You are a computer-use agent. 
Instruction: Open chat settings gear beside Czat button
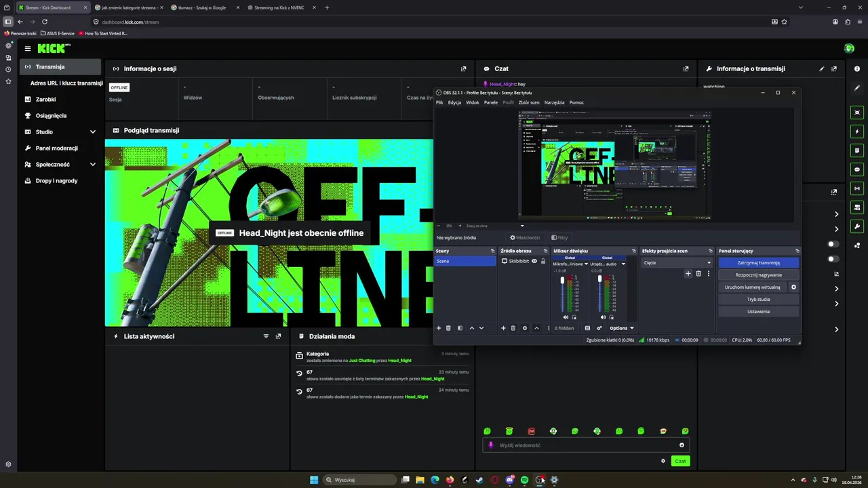663,461
